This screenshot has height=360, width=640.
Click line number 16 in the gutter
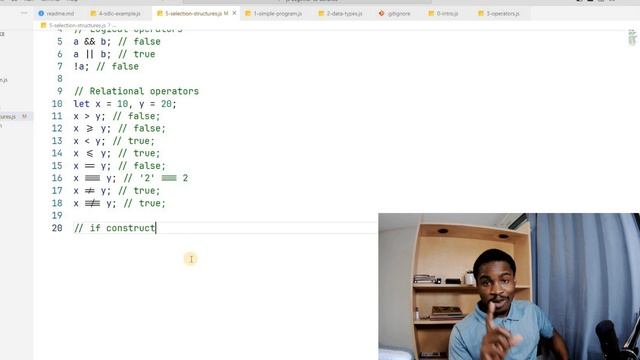coord(57,178)
